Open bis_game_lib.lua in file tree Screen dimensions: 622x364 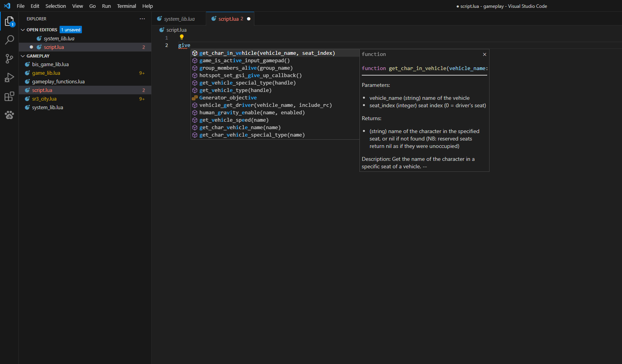point(85,64)
